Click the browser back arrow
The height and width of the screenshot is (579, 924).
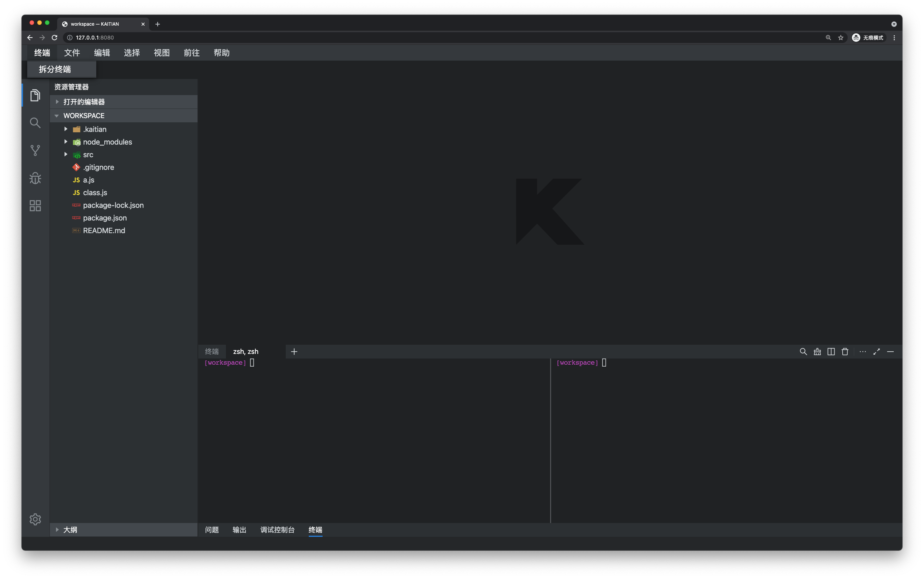point(30,38)
